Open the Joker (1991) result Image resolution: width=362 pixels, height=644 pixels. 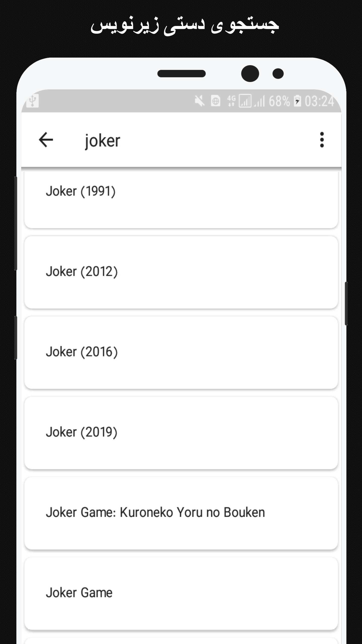[x=181, y=200]
